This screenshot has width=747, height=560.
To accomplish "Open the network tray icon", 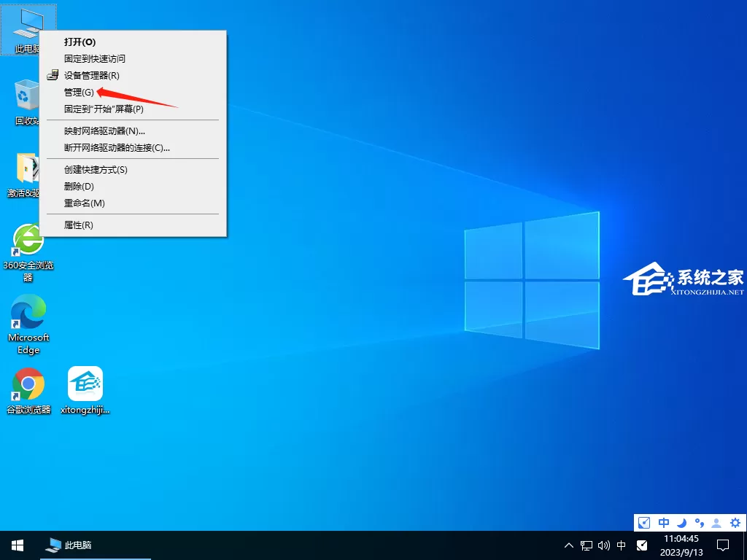I will 587,545.
